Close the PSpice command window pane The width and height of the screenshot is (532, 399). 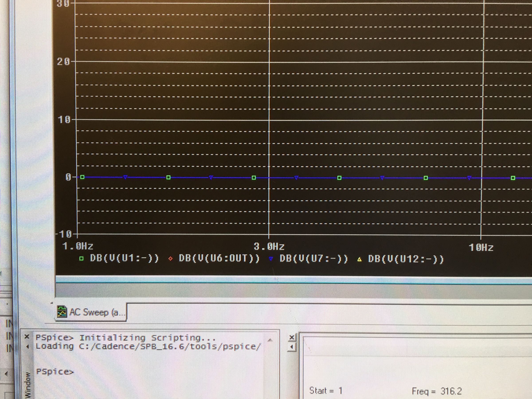(27, 336)
